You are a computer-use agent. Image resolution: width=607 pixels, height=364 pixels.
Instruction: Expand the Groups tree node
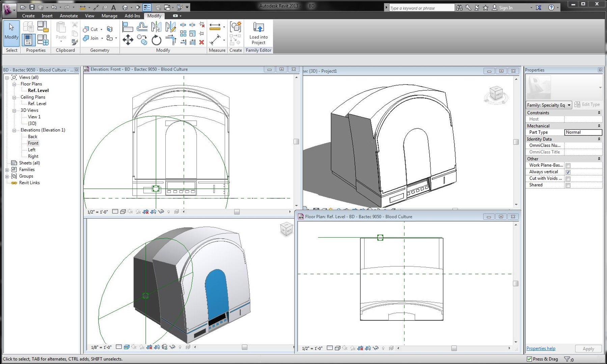tap(7, 177)
